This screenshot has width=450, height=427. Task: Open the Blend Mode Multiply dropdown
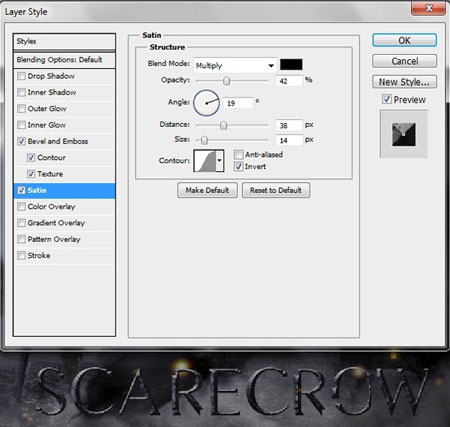(x=235, y=65)
